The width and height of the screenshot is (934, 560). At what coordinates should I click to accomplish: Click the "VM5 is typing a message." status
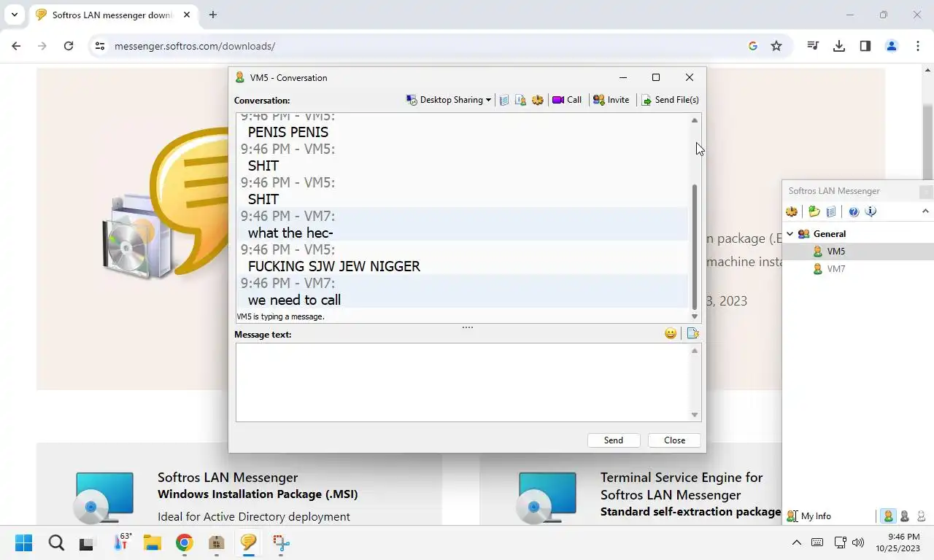point(280,316)
